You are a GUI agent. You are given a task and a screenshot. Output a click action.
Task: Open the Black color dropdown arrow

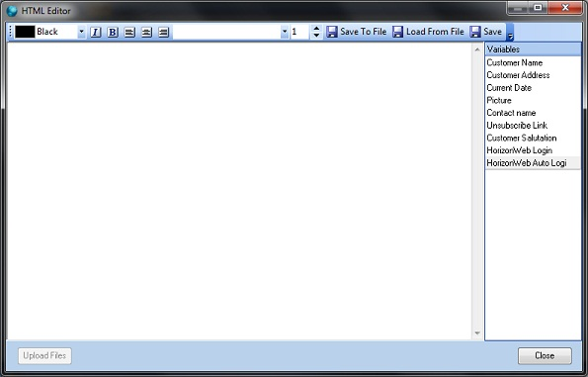click(81, 32)
